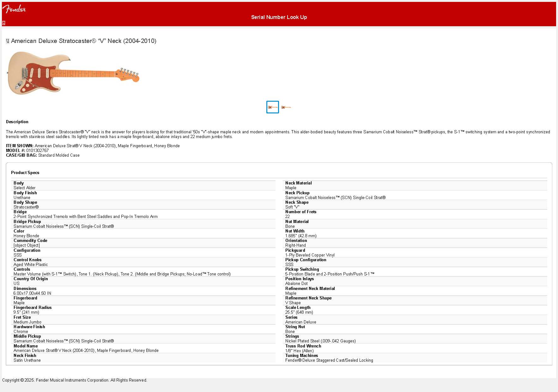Image resolution: width=558 pixels, height=392 pixels.
Task: Click the Soft "V" neck shape value
Action: point(292,207)
